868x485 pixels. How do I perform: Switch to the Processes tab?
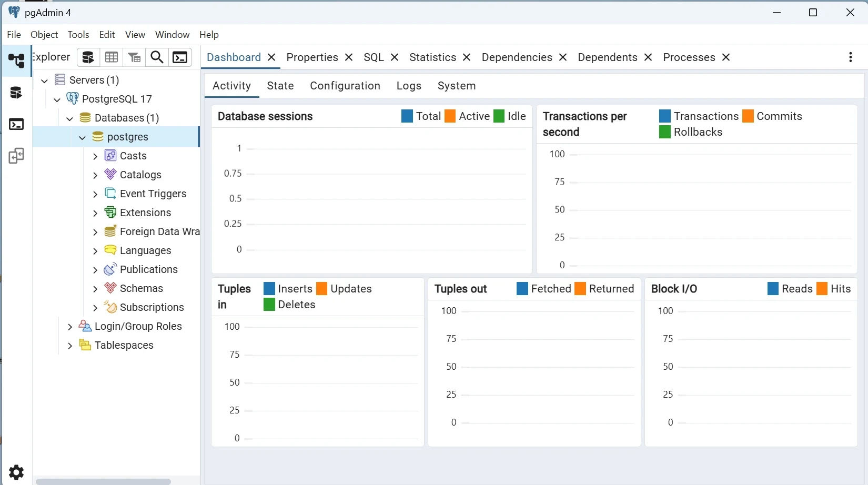[x=689, y=57]
